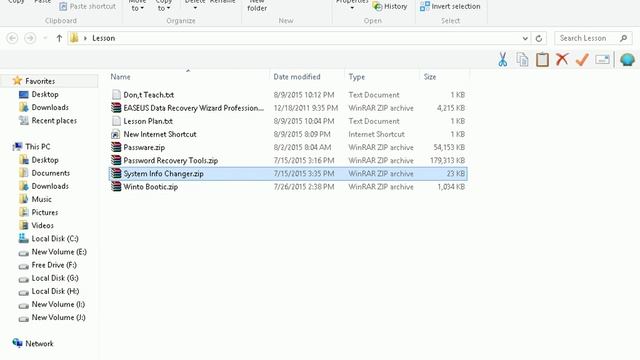Select EASEUS Data Recovery Wizard archive
This screenshot has height=360, width=640.
(288, 108)
